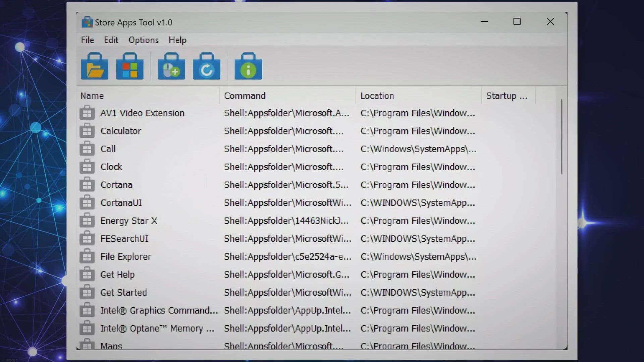Click the Get Started row's command cell
644x362 pixels.
[288, 292]
